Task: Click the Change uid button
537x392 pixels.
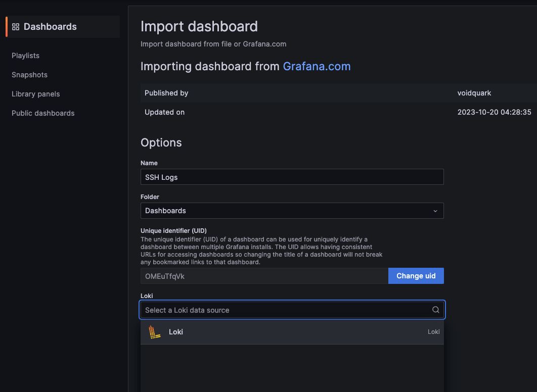Action: [416, 276]
